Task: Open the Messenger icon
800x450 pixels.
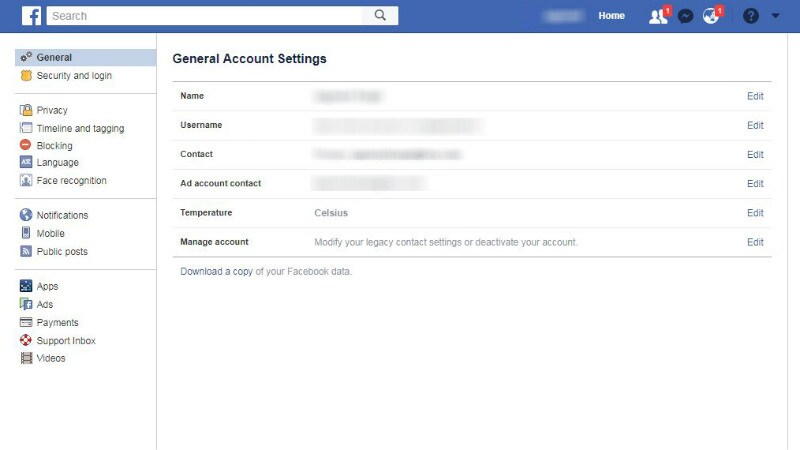Action: tap(685, 16)
